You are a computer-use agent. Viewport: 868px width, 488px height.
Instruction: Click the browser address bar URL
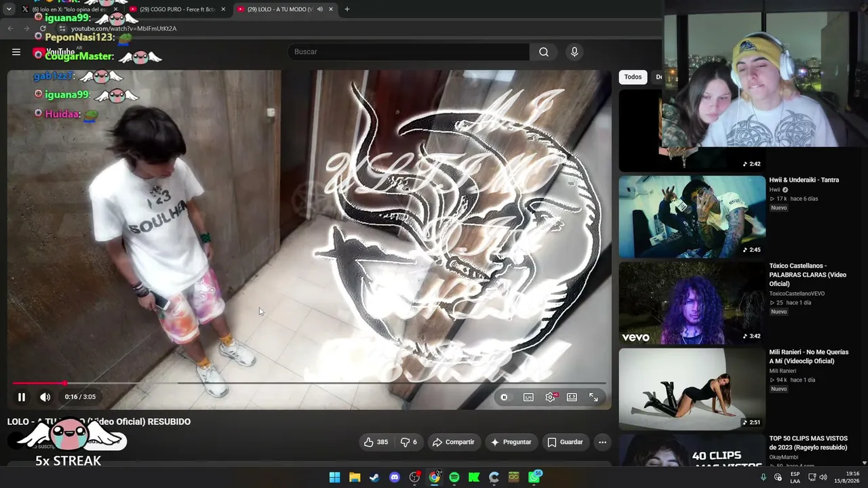tap(123, 28)
